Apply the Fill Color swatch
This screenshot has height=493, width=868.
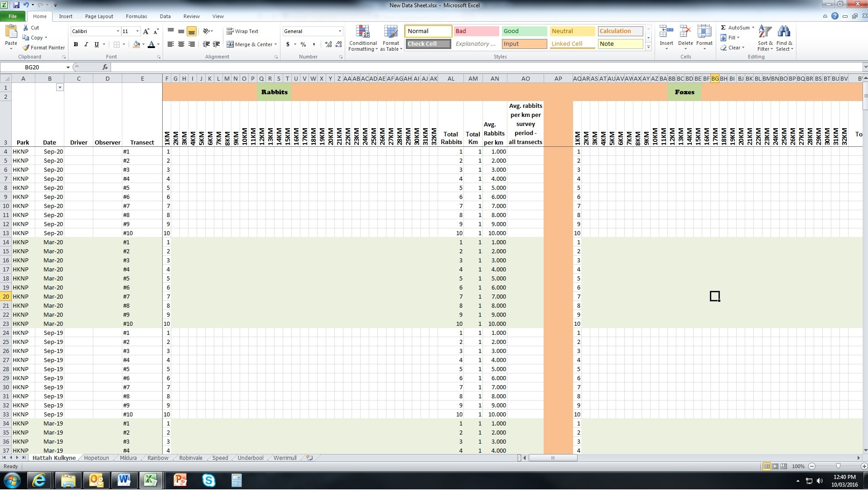(x=135, y=44)
